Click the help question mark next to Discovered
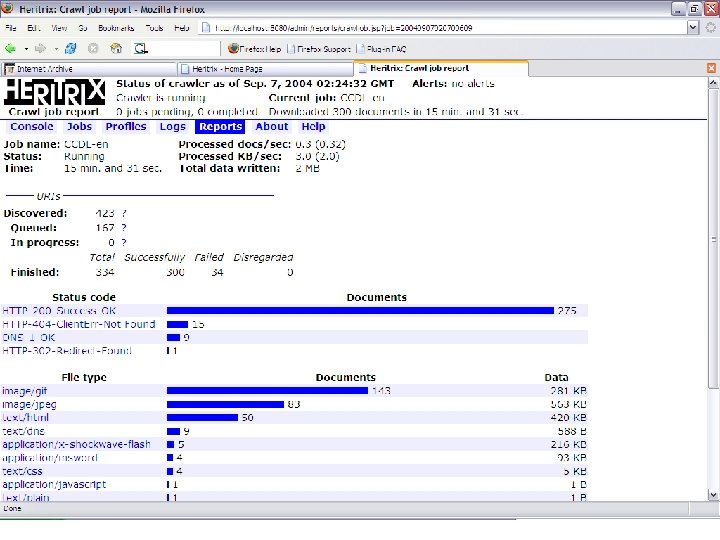This screenshot has width=720, height=540. [124, 214]
